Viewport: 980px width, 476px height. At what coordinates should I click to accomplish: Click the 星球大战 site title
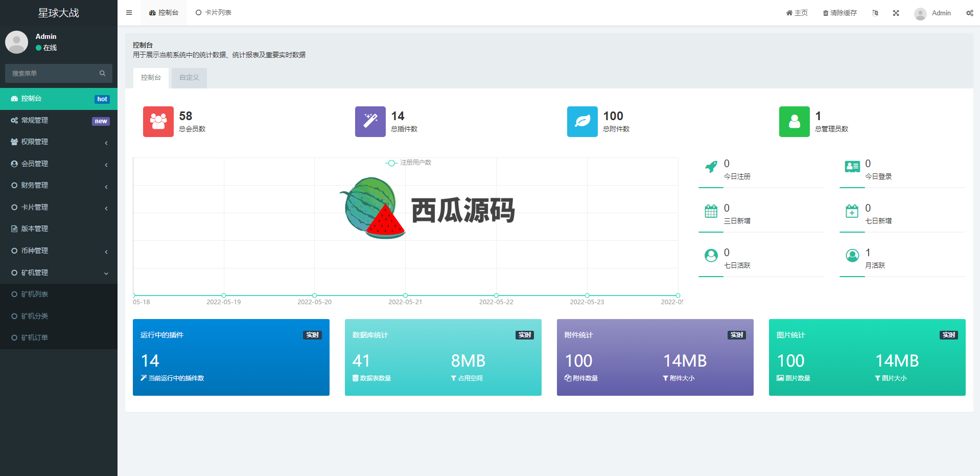click(59, 13)
